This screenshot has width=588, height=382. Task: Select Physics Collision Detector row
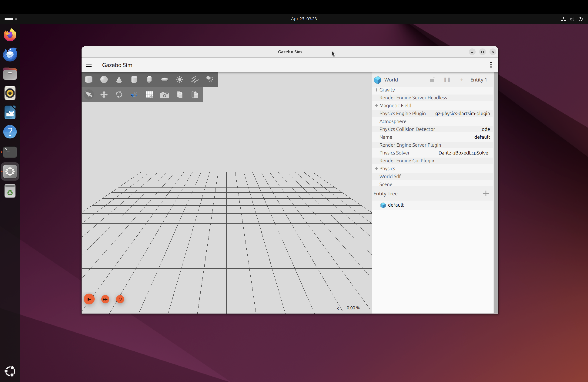pyautogui.click(x=433, y=129)
